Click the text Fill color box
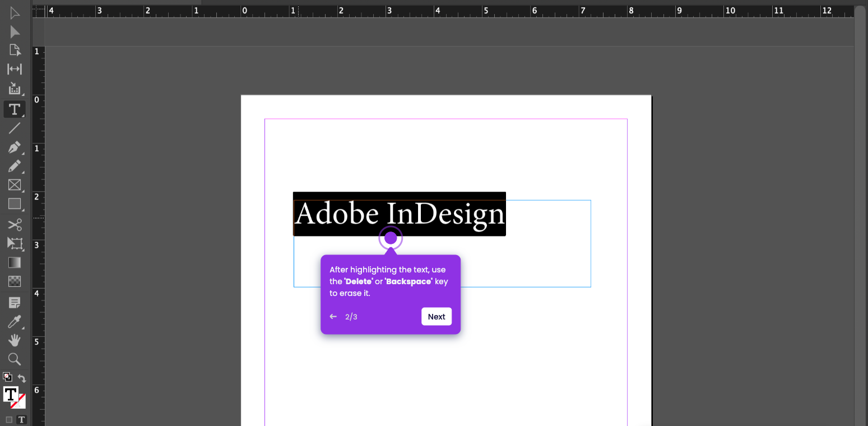868x426 pixels. tap(11, 393)
